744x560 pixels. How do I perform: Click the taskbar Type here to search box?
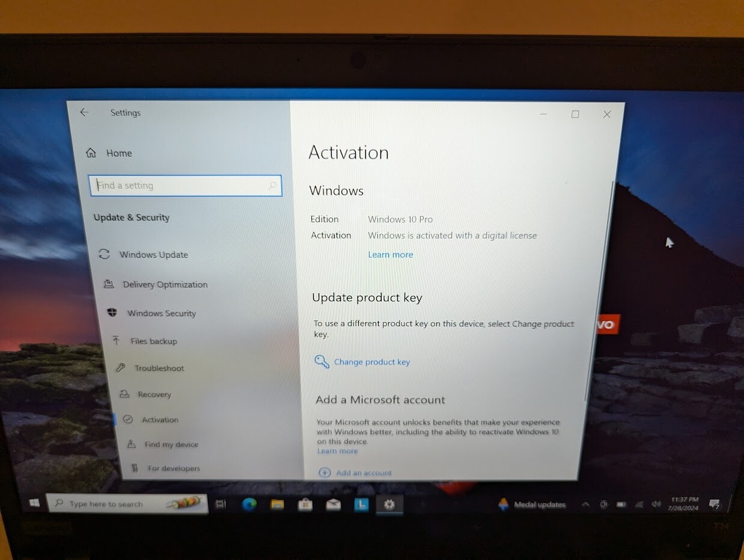click(x=127, y=504)
